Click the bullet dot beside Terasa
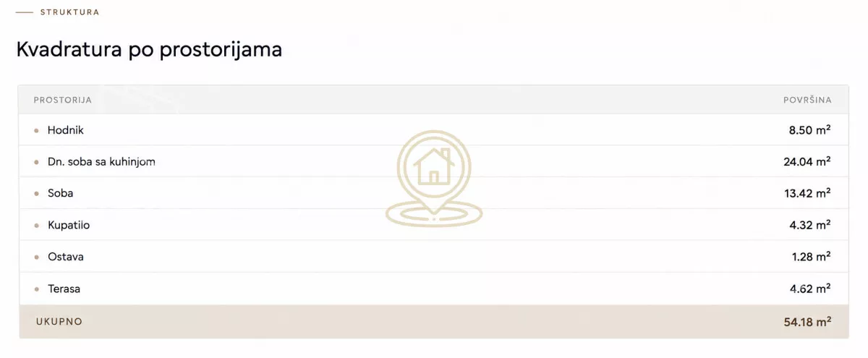The height and width of the screenshot is (358, 868). pyautogui.click(x=36, y=289)
